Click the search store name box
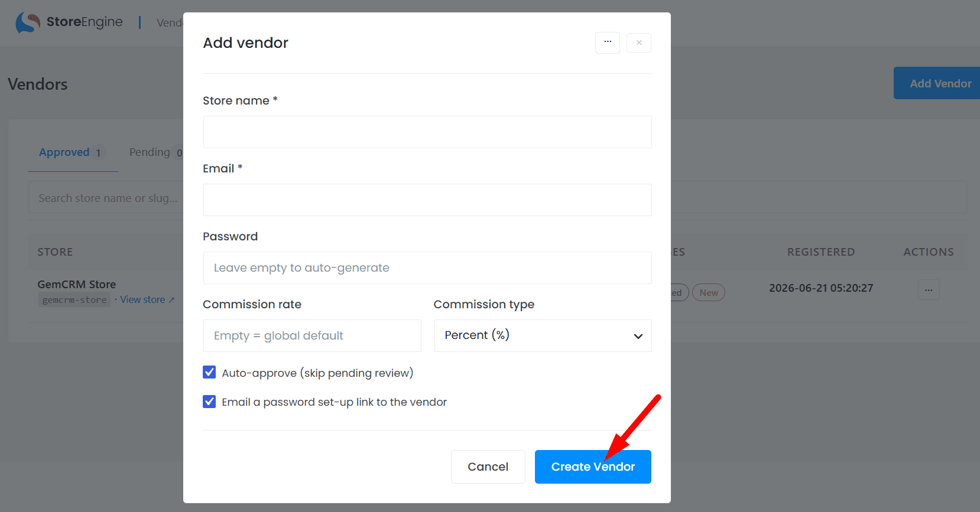The height and width of the screenshot is (512, 980). (x=106, y=198)
